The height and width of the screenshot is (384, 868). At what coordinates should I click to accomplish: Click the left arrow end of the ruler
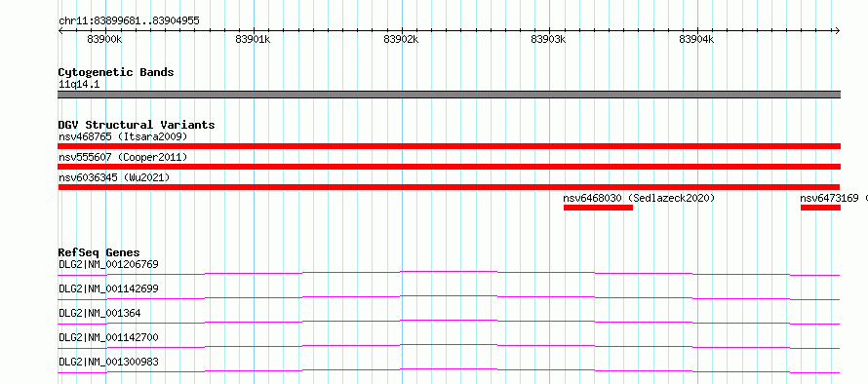pos(60,31)
